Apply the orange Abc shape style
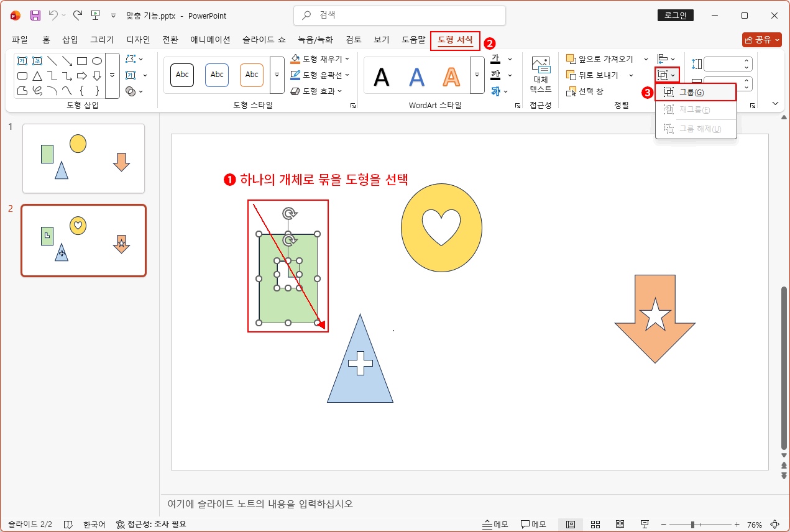The image size is (790, 532). tap(251, 75)
